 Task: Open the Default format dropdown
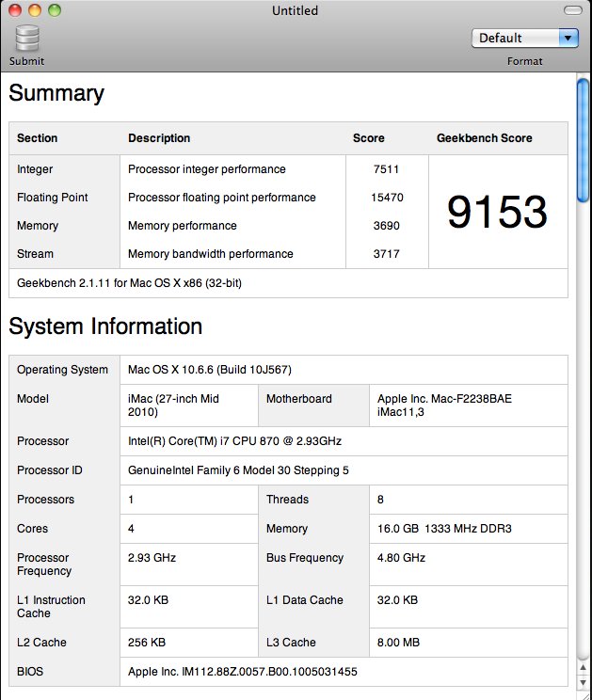(525, 38)
